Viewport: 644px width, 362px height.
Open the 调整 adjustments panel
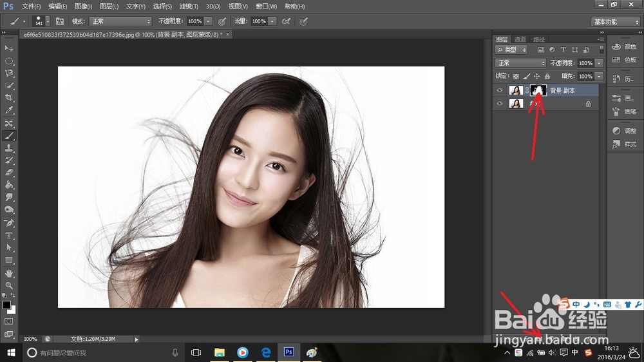click(624, 131)
